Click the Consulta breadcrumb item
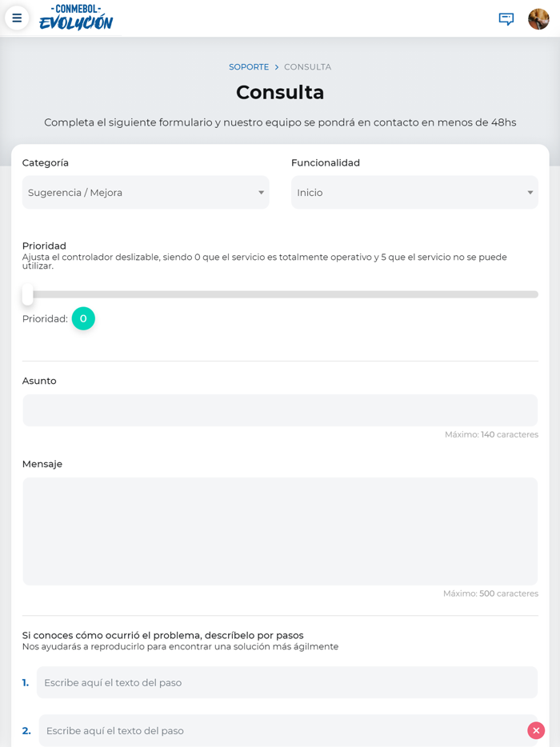Viewport: 560px width, 747px height. click(x=307, y=67)
